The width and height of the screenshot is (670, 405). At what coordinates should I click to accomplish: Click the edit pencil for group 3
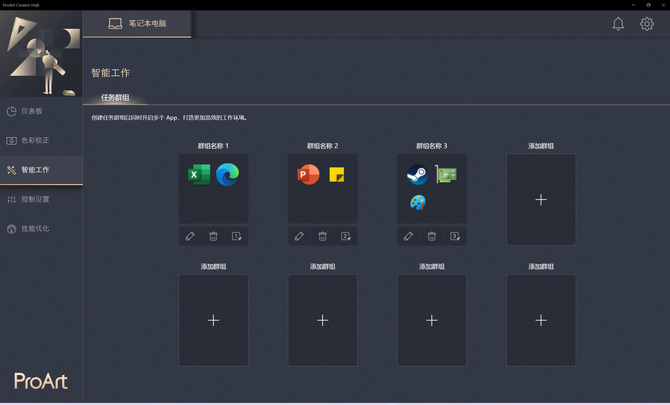[x=408, y=236]
